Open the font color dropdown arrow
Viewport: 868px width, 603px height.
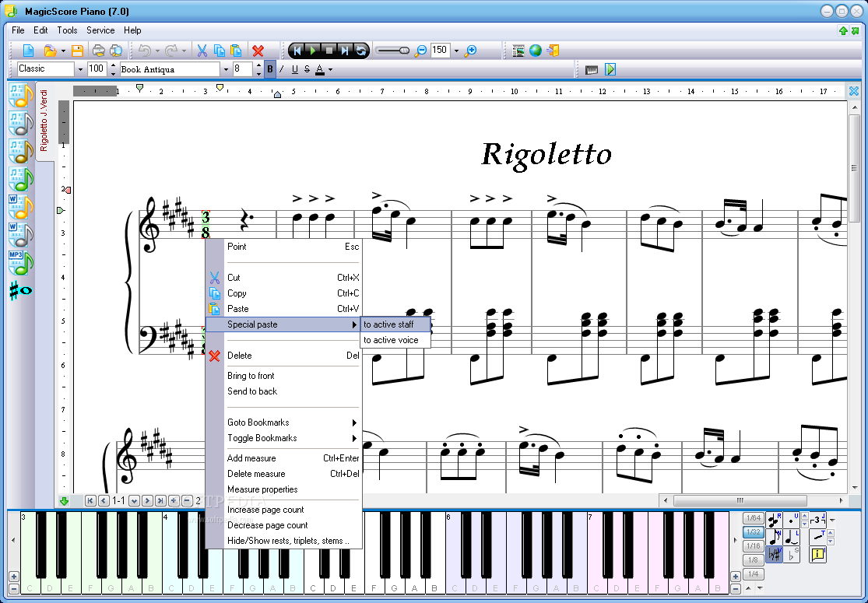[x=331, y=70]
